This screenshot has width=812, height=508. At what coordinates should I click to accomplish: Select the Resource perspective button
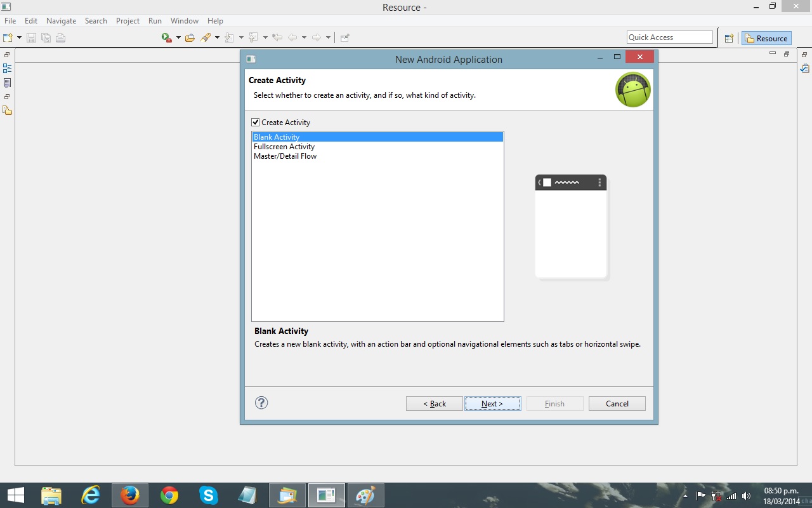(766, 38)
